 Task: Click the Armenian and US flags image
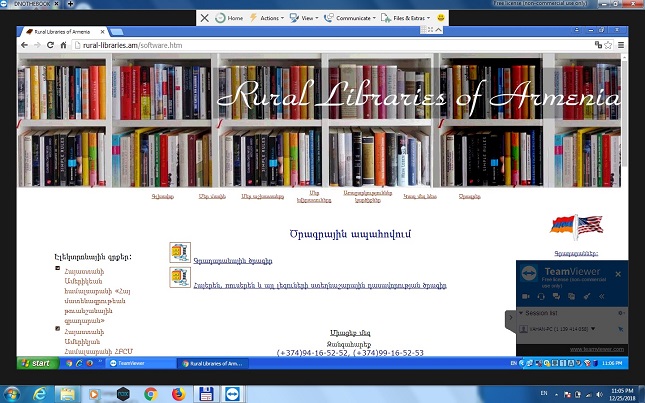click(575, 226)
